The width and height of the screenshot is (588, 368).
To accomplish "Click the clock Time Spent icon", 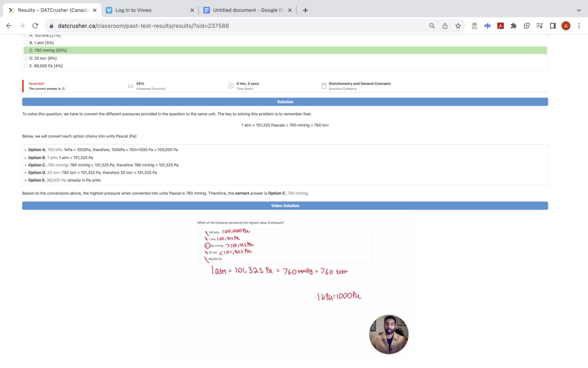I will [231, 86].
